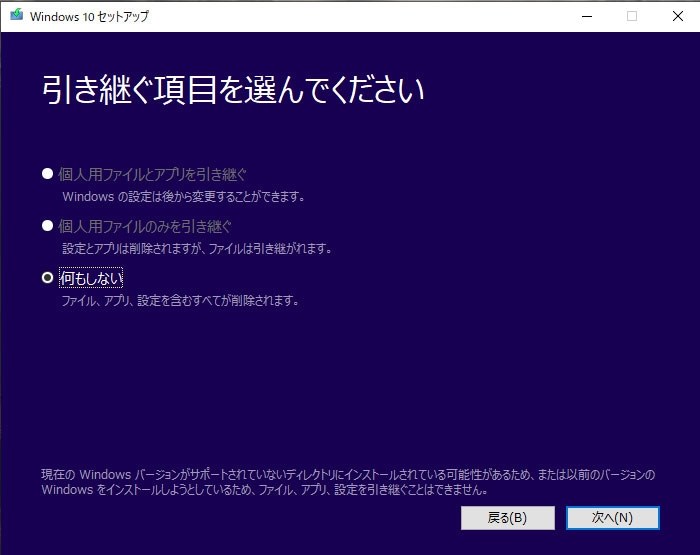Select '個人用ファイルとアプリを引き継ぐ' radio button
This screenshot has height=555, width=700.
click(47, 174)
